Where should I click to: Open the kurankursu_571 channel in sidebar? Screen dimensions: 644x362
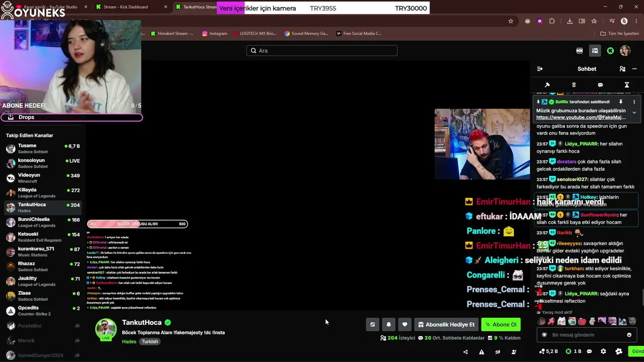tap(43, 251)
